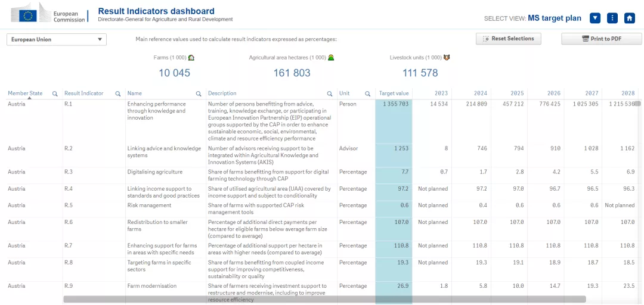Go to the home page icon
The height and width of the screenshot is (305, 644).
[x=629, y=18]
